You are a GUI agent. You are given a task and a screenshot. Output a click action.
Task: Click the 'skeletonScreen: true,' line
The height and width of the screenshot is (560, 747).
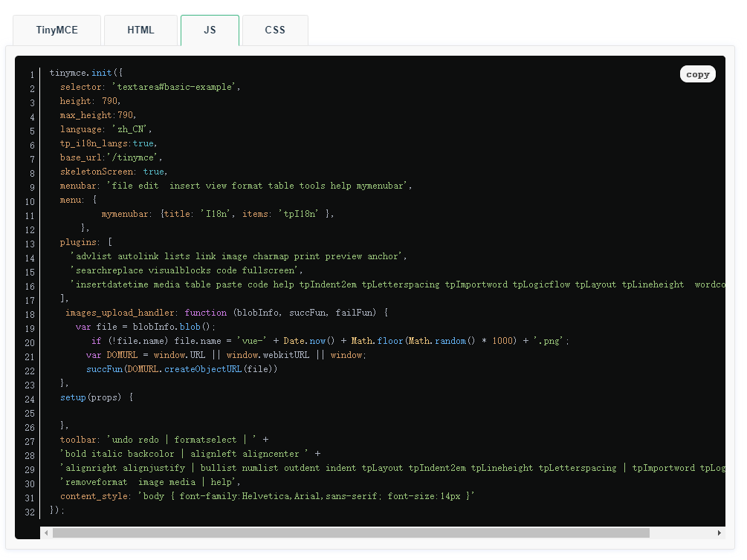(x=114, y=172)
